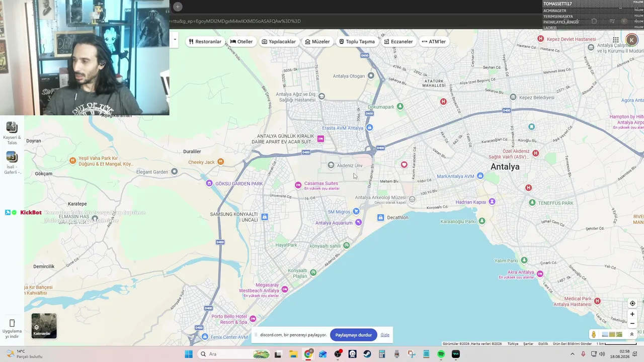This screenshot has width=644, height=362.
Task: Open the Google account avatar K
Action: pyautogui.click(x=631, y=40)
